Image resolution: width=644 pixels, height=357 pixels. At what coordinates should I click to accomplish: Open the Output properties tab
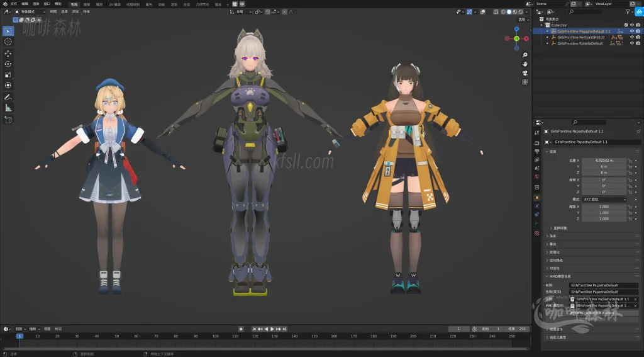pyautogui.click(x=537, y=151)
